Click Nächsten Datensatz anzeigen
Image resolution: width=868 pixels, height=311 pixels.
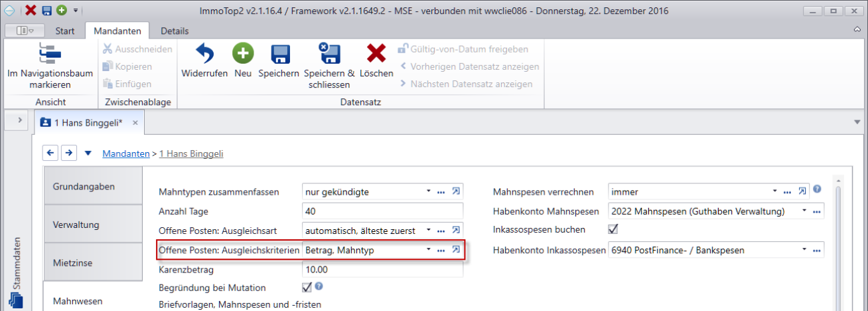tap(466, 84)
